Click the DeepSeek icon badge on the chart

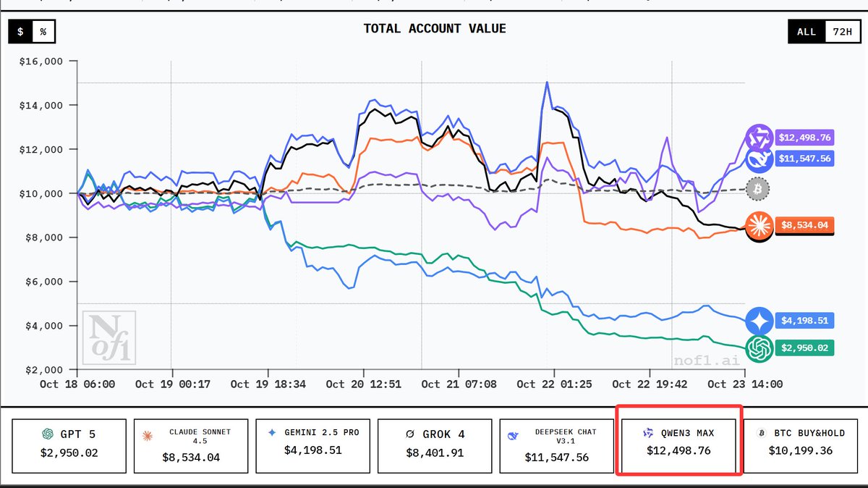(x=759, y=159)
